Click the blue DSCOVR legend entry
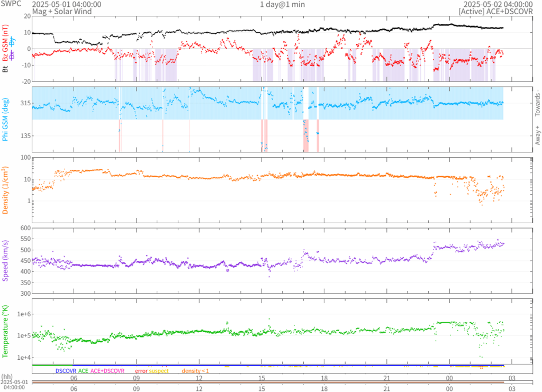542x392 pixels. tap(66, 371)
